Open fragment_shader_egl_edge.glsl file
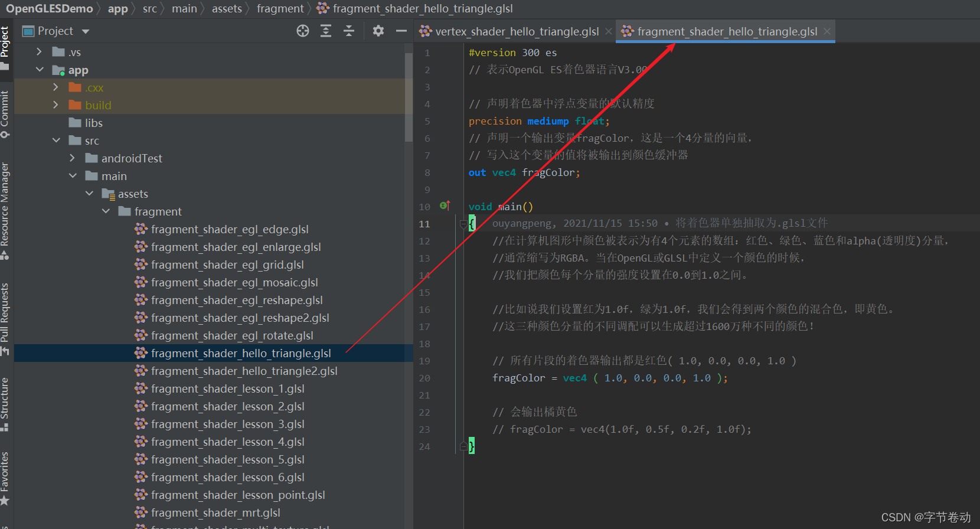The height and width of the screenshot is (529, 980). tap(230, 229)
